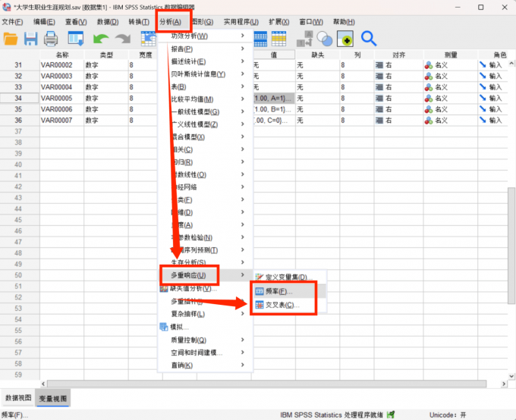516x420 pixels.
Task: Click role input arrow icon for VAR00004
Action: [483, 87]
